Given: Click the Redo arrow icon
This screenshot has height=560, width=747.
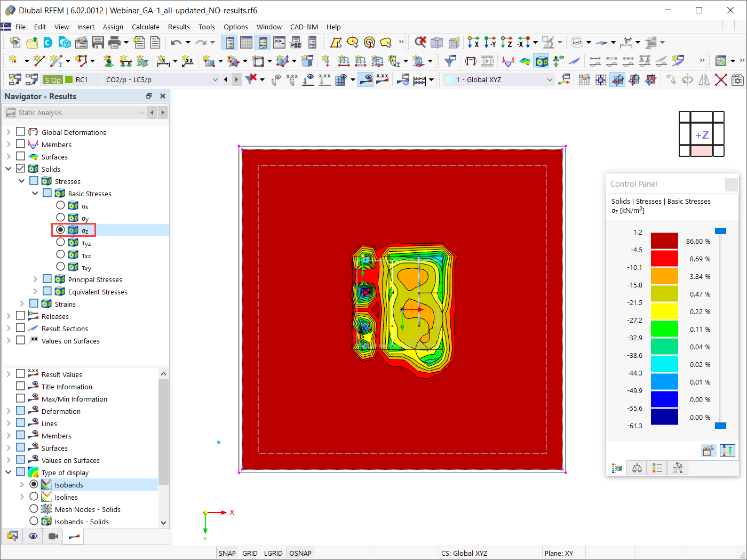Looking at the screenshot, I should pyautogui.click(x=201, y=42).
